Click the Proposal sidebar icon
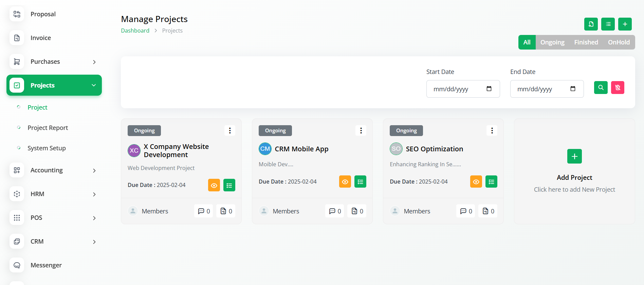Screen dimensions: 644x285 [x=17, y=14]
